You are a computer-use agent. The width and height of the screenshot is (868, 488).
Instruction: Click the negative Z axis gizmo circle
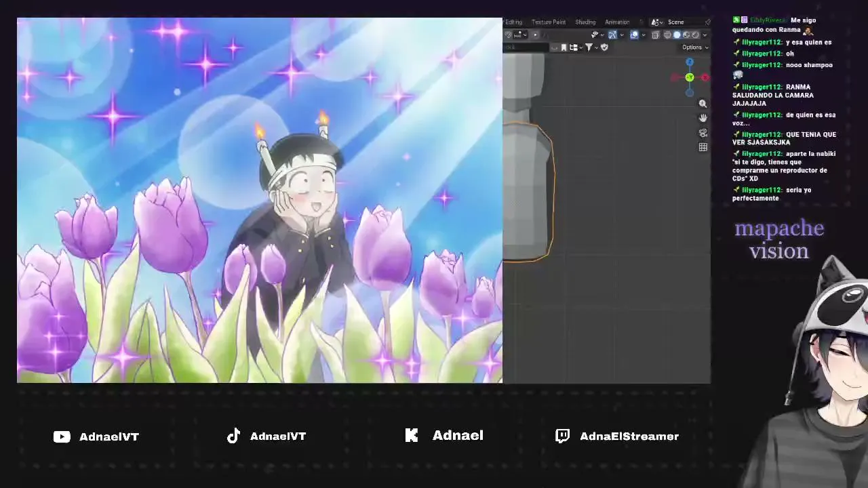pyautogui.click(x=690, y=92)
